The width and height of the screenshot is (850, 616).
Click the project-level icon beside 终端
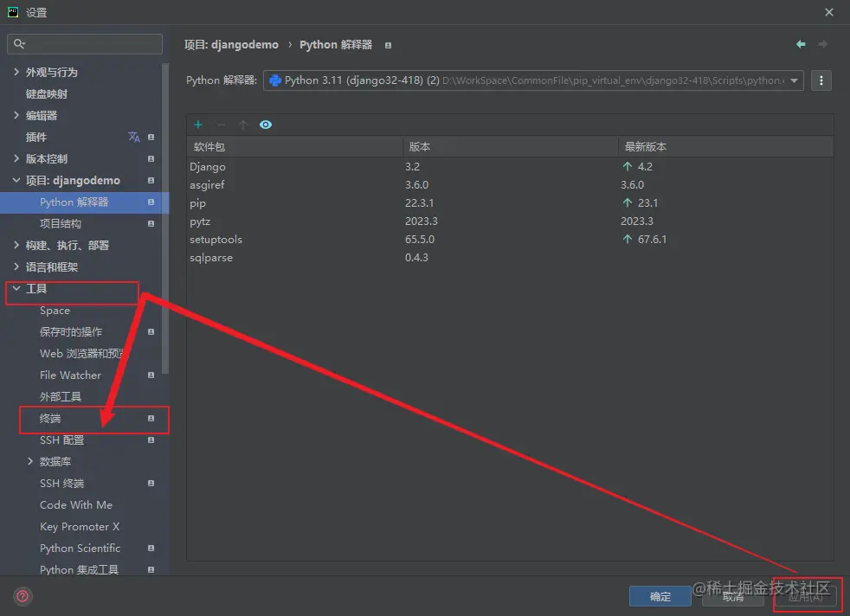point(151,418)
